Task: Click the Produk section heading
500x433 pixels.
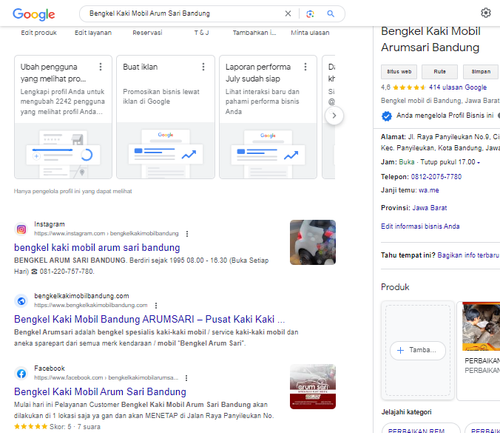Action: tap(395, 287)
